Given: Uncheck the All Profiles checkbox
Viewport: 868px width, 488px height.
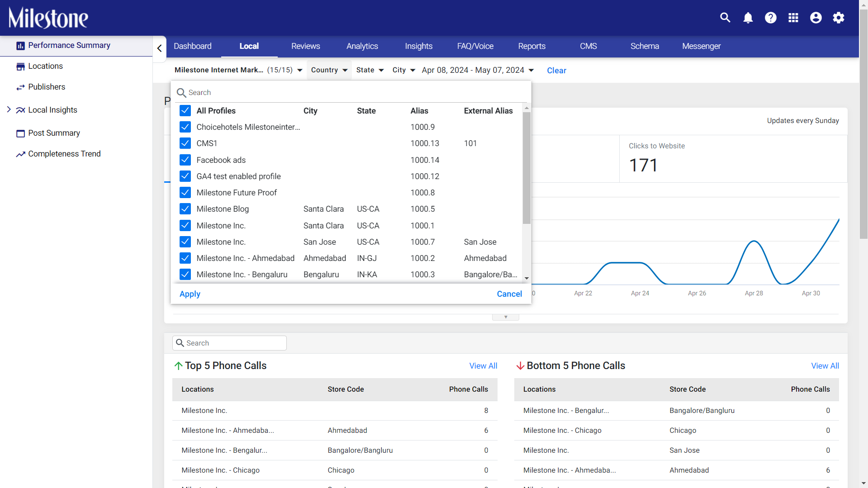Looking at the screenshot, I should pyautogui.click(x=185, y=111).
